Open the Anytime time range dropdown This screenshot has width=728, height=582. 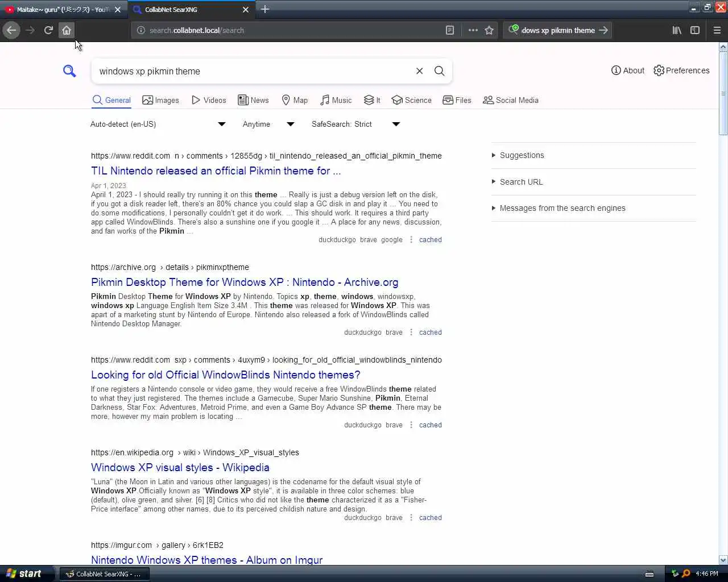pyautogui.click(x=268, y=124)
